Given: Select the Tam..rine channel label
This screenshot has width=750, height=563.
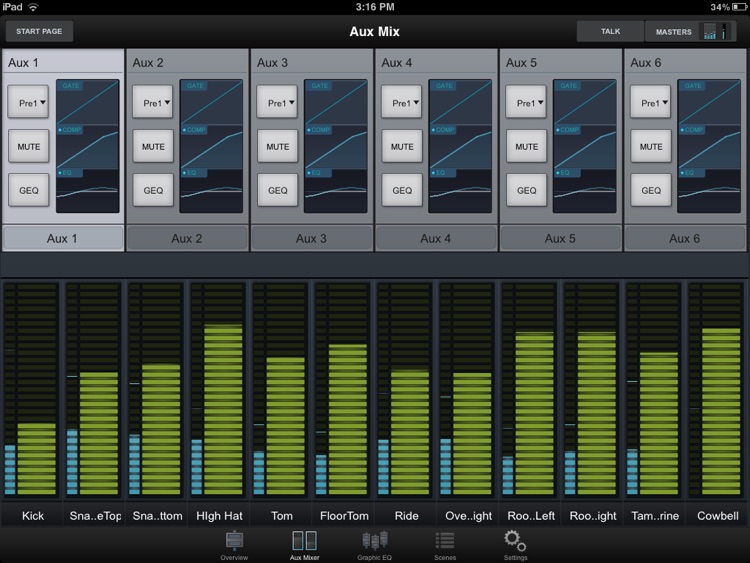Looking at the screenshot, I should point(655,516).
